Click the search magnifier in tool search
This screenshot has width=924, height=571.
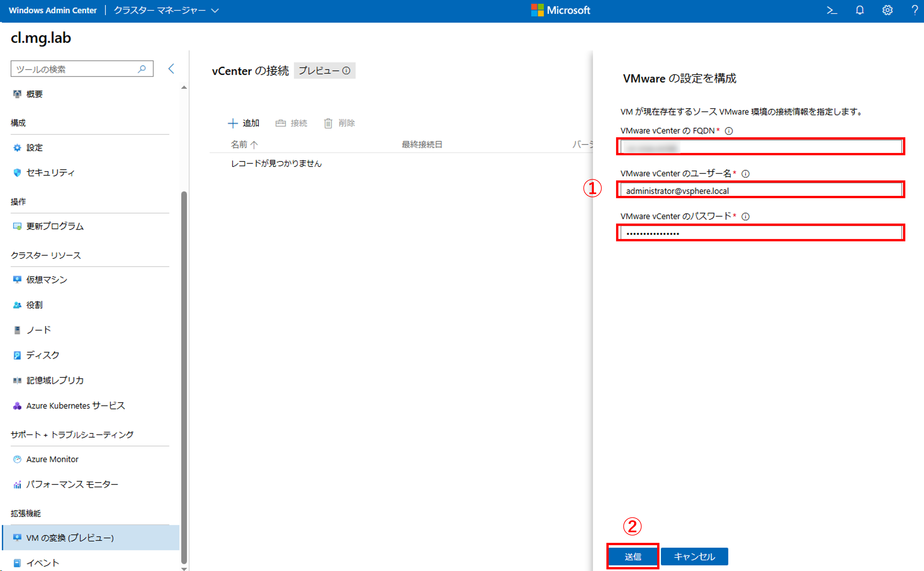[x=142, y=69]
